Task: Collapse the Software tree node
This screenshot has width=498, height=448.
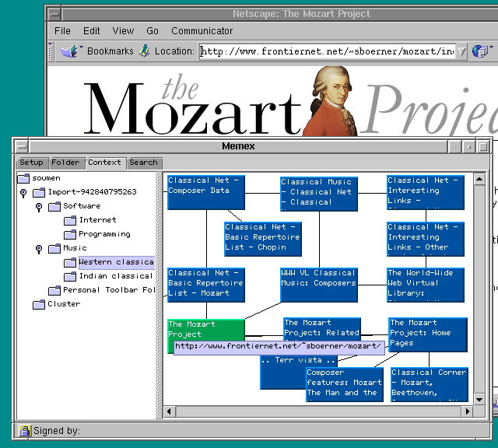Action: pyautogui.click(x=39, y=207)
